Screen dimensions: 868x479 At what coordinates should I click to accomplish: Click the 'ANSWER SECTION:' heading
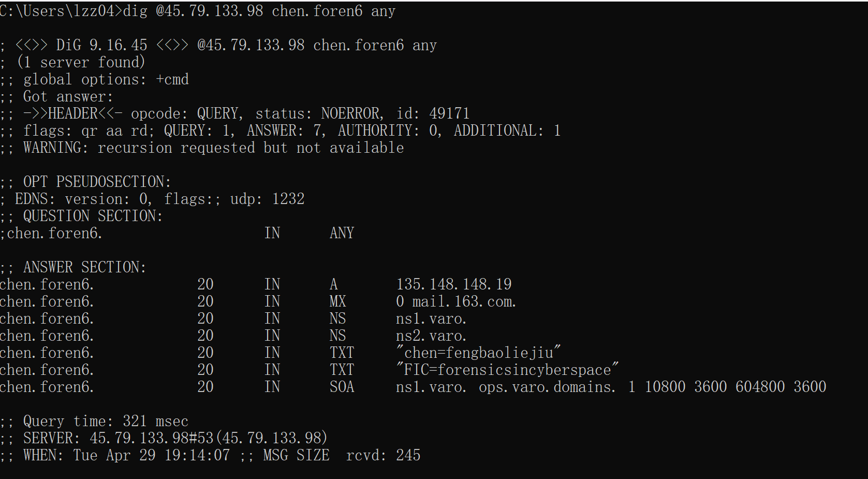[84, 267]
